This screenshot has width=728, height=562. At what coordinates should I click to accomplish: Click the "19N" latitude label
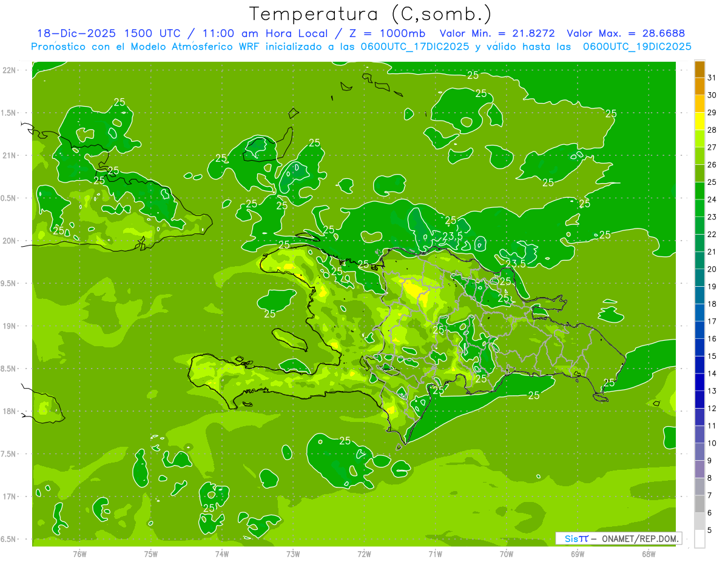click(9, 326)
